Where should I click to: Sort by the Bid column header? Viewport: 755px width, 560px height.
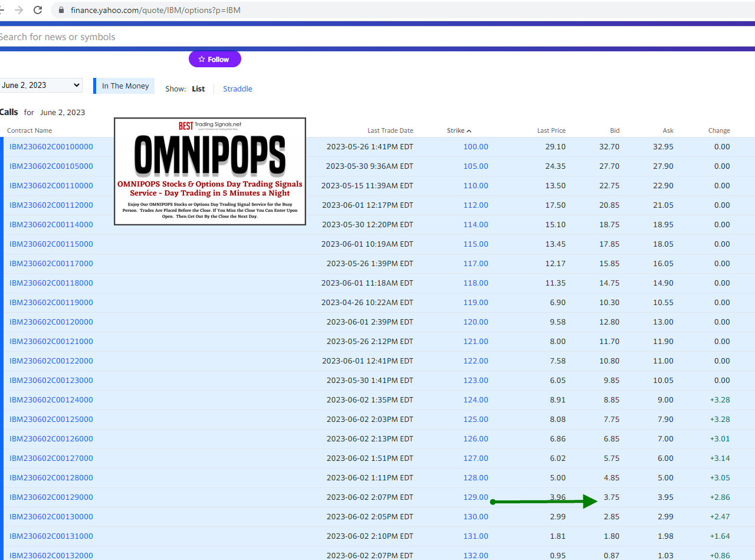coord(615,130)
